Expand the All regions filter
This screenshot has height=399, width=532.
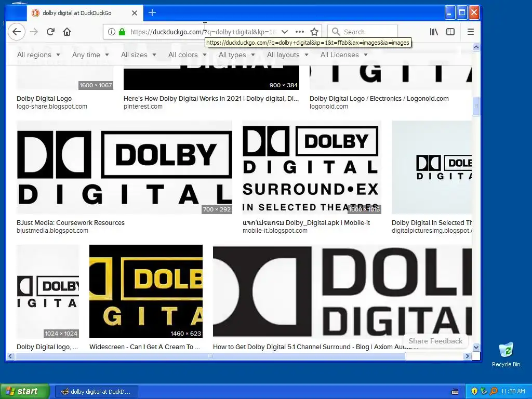38,55
